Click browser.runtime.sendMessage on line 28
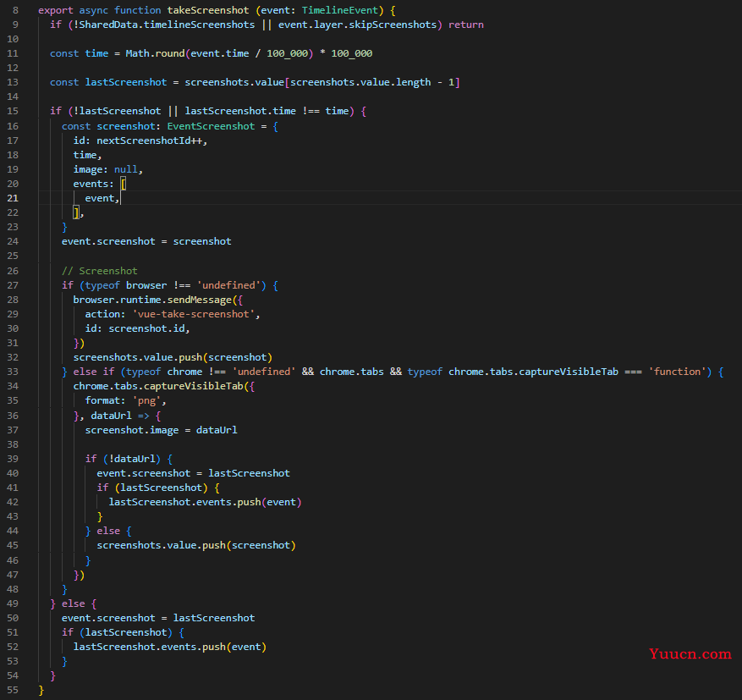The height and width of the screenshot is (700, 742). click(152, 300)
